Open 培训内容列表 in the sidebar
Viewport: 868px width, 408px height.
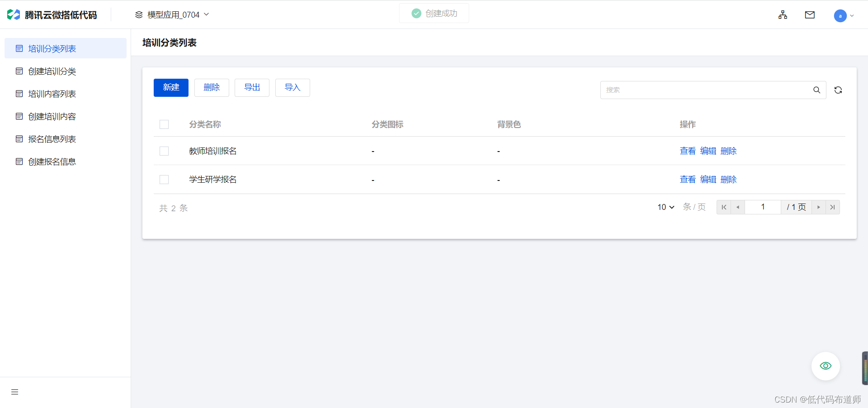pyautogui.click(x=66, y=94)
